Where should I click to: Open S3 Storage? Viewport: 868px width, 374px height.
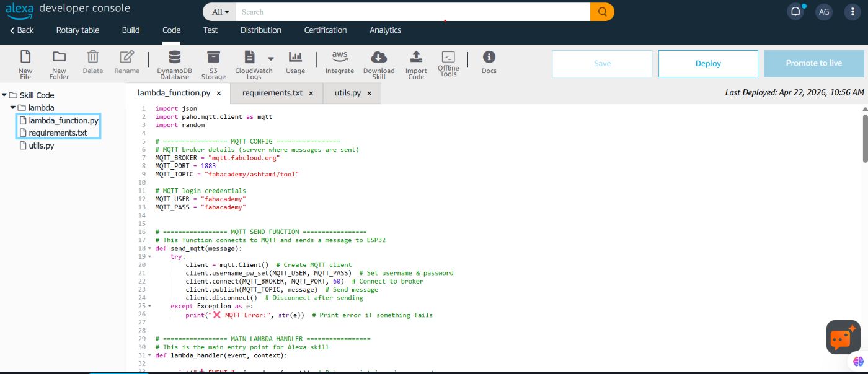tap(213, 64)
